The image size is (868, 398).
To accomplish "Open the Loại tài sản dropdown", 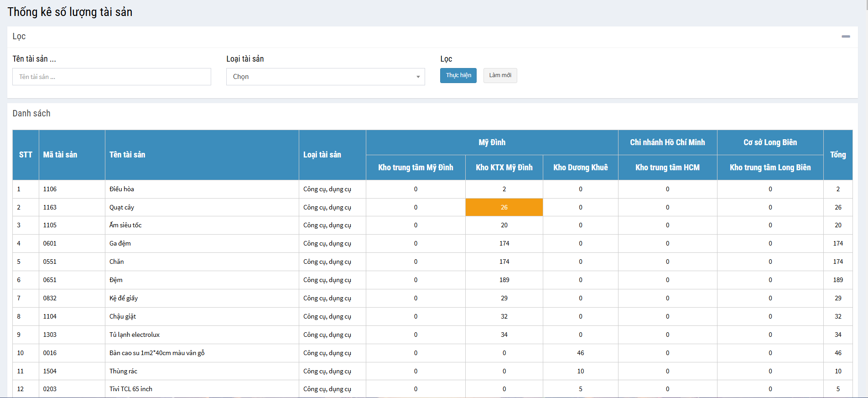I will (x=325, y=77).
